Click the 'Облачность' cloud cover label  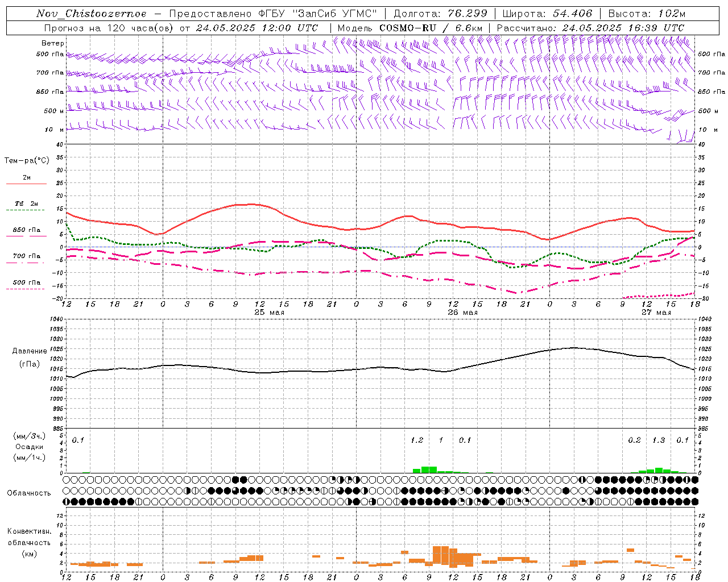click(29, 493)
